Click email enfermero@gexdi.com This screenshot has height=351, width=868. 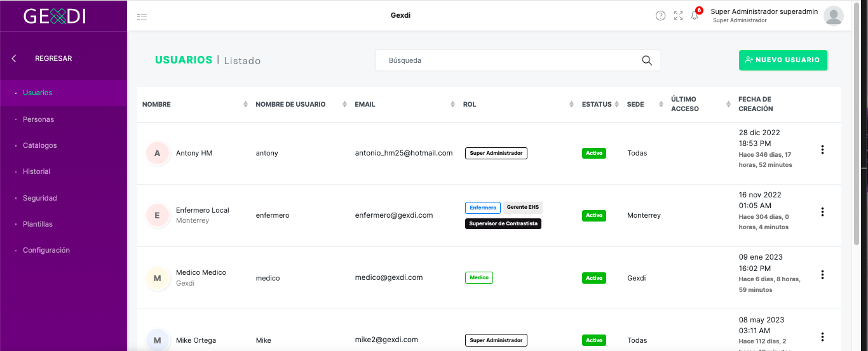click(x=394, y=215)
